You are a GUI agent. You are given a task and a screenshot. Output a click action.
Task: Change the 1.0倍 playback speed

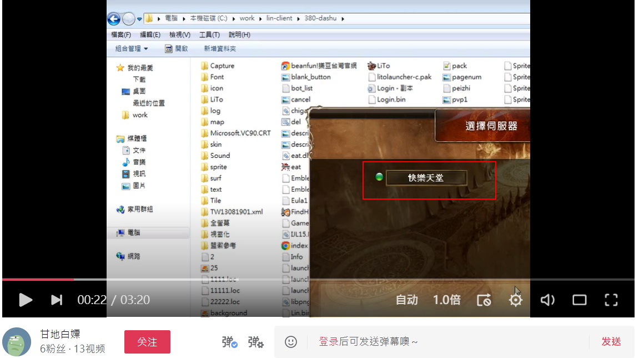click(447, 300)
